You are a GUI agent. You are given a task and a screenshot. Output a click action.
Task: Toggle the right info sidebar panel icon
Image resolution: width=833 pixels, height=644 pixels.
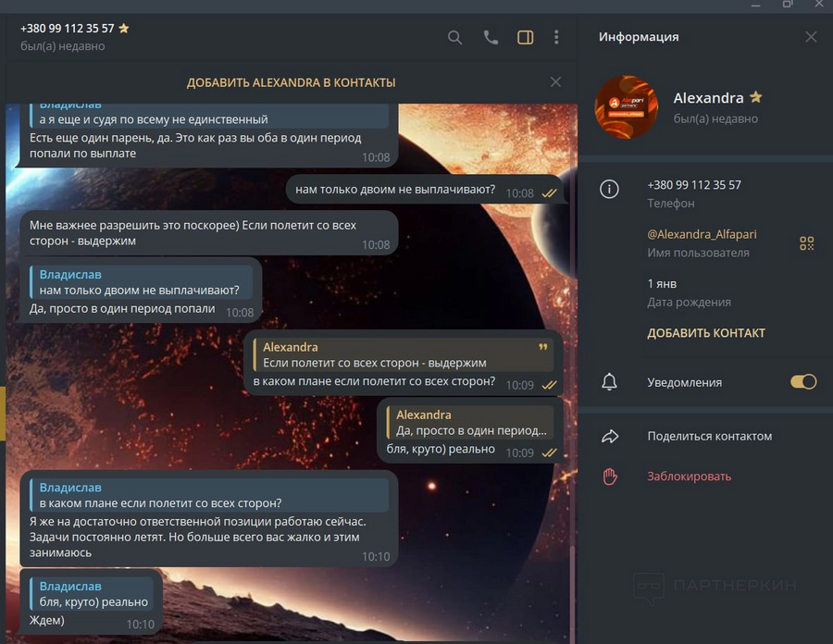coord(525,37)
